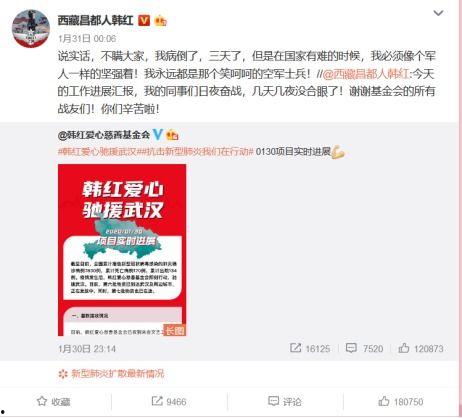The image size is (462, 418).
Task: Open the 1月30日 23:14 original post timestamp
Action: pos(87,349)
